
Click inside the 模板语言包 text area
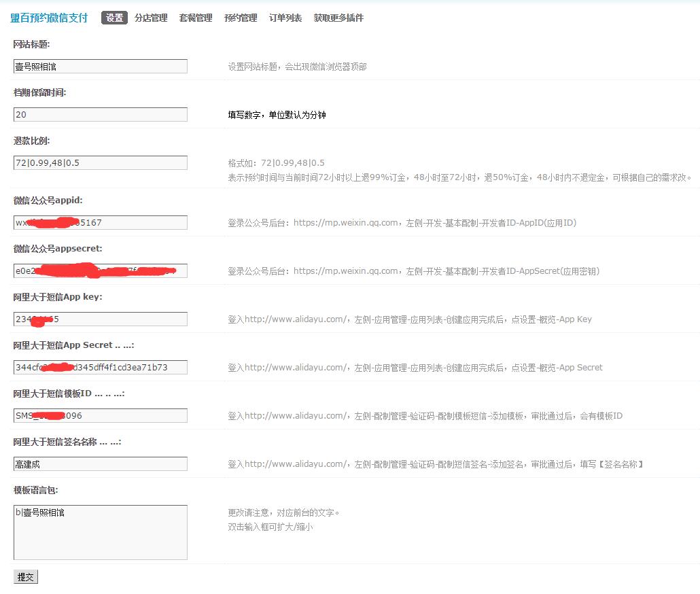[100, 532]
